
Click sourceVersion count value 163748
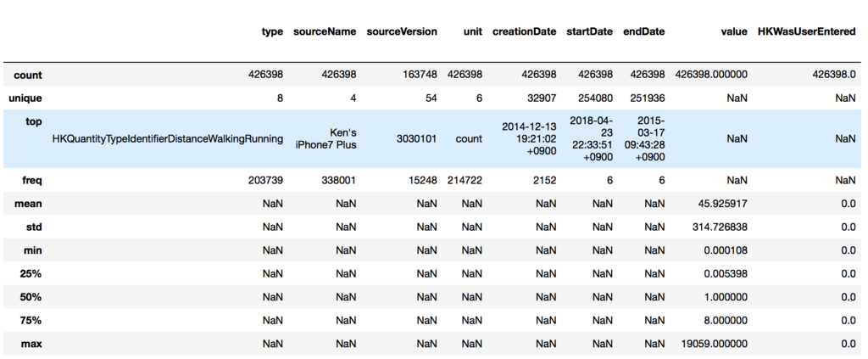coord(420,75)
